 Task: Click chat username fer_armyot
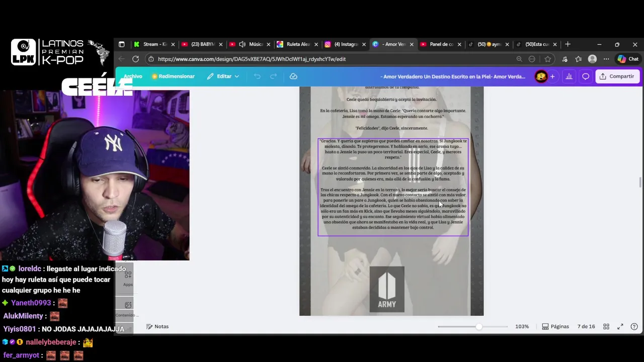[21, 355]
